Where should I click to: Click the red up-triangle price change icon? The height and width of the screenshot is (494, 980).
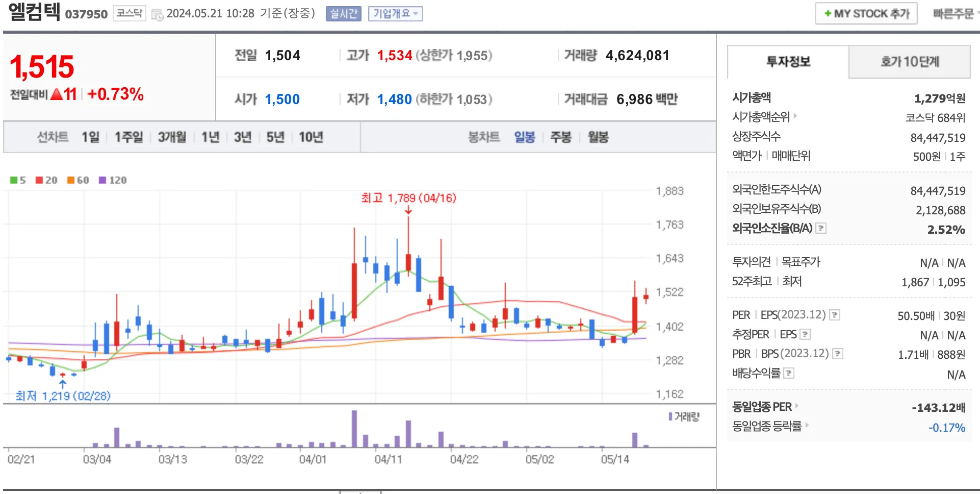(57, 94)
